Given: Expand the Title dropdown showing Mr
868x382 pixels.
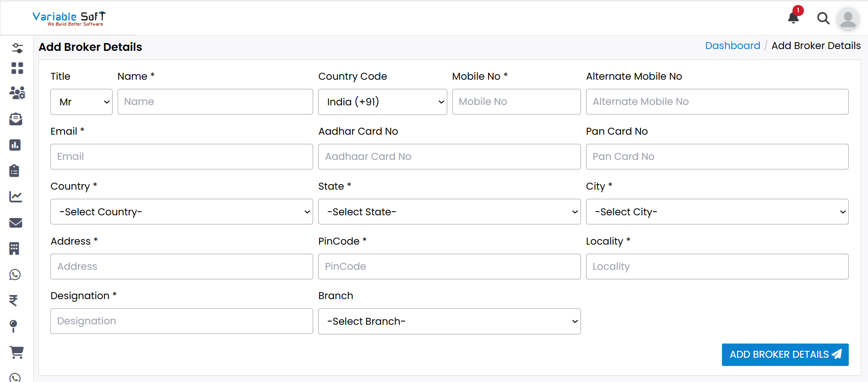Looking at the screenshot, I should tap(81, 102).
